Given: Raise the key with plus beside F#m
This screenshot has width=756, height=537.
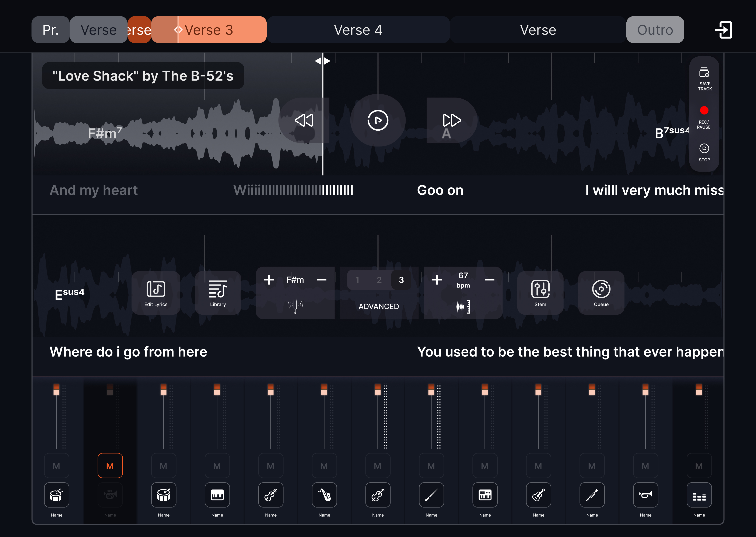Looking at the screenshot, I should click(x=269, y=280).
